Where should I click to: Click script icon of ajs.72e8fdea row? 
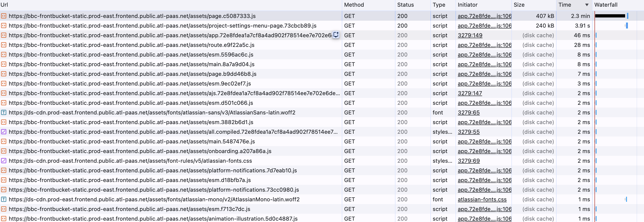click(3, 93)
